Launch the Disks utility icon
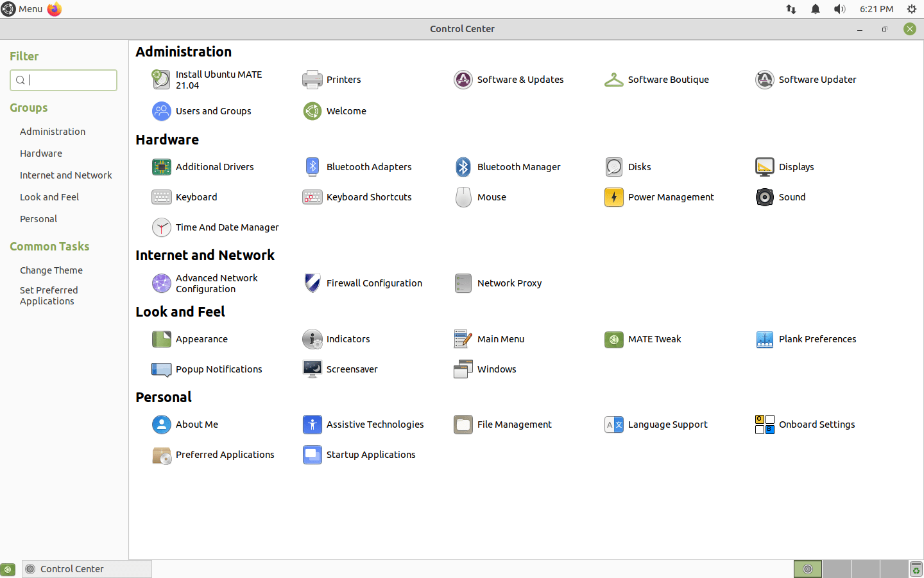The image size is (924, 578). 614,167
